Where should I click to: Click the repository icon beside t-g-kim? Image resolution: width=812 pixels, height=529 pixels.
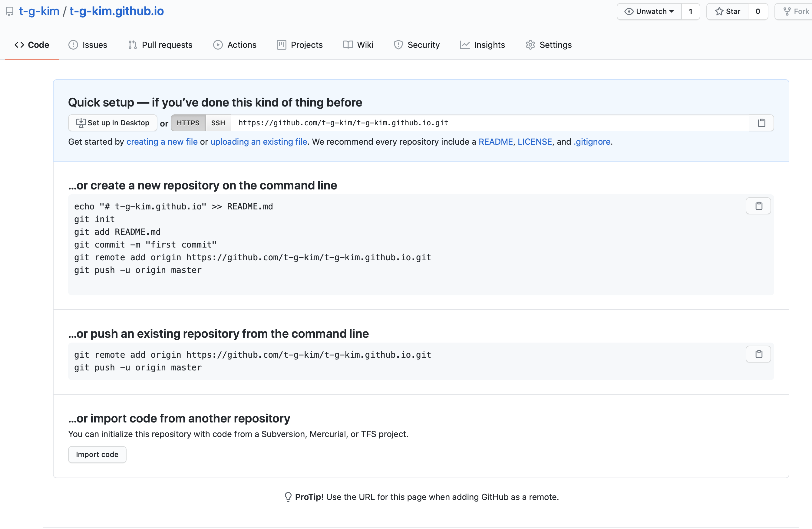pos(10,11)
